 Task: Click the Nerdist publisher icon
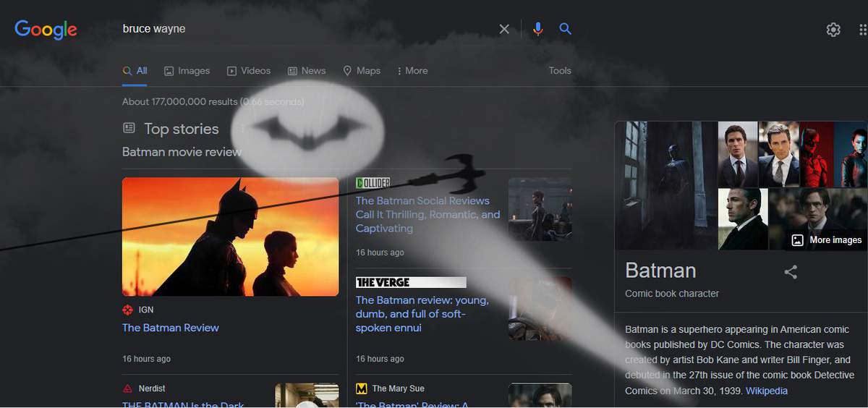point(128,388)
